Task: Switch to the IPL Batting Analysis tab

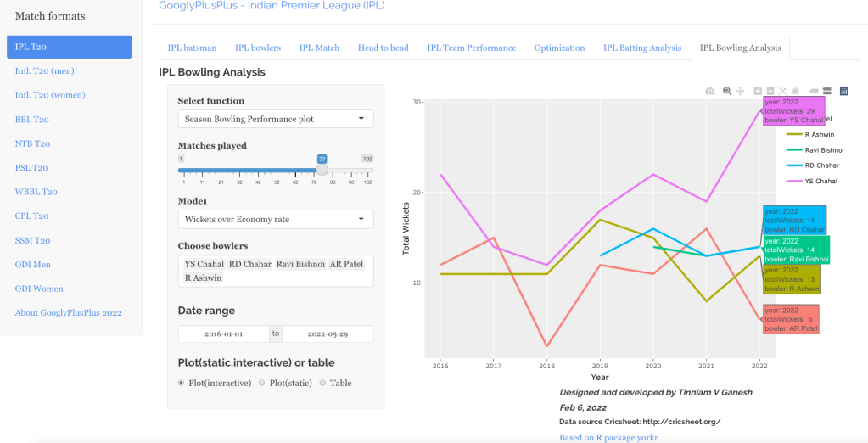Action: point(641,48)
